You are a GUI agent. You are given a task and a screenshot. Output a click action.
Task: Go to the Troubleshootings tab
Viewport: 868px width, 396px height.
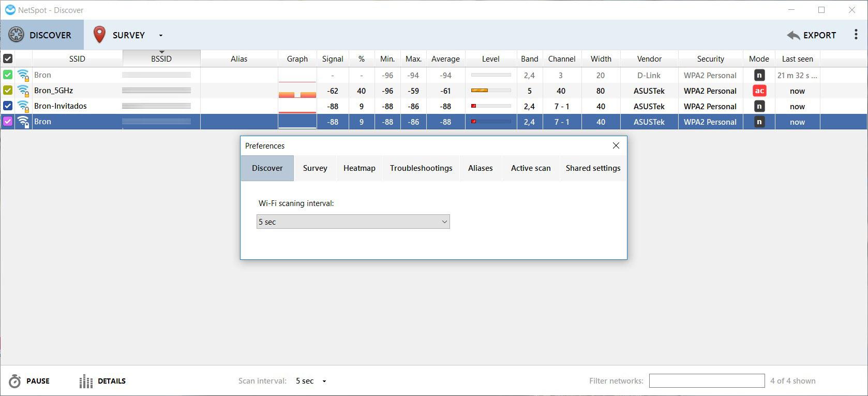click(x=421, y=168)
